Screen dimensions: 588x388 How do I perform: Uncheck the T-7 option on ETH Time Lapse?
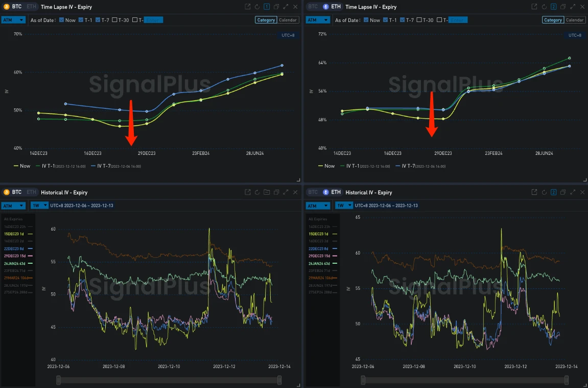(402, 19)
